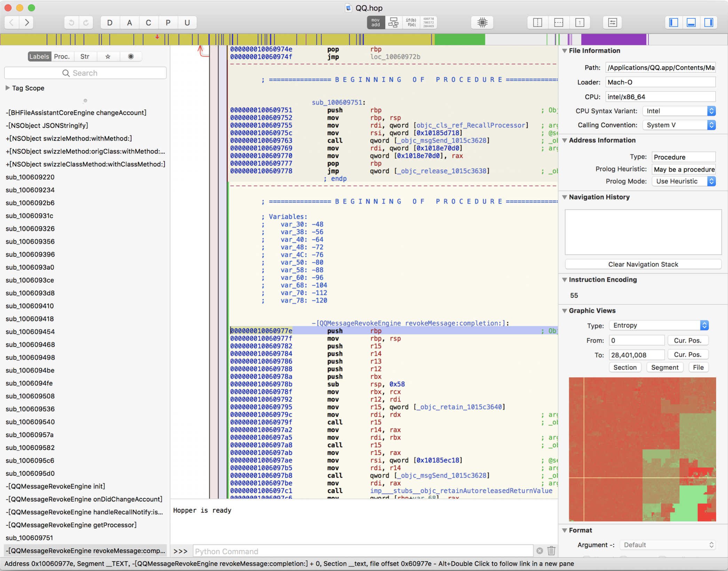The image size is (728, 571).
Task: Click the redo toolbar icon
Action: pyautogui.click(x=86, y=23)
